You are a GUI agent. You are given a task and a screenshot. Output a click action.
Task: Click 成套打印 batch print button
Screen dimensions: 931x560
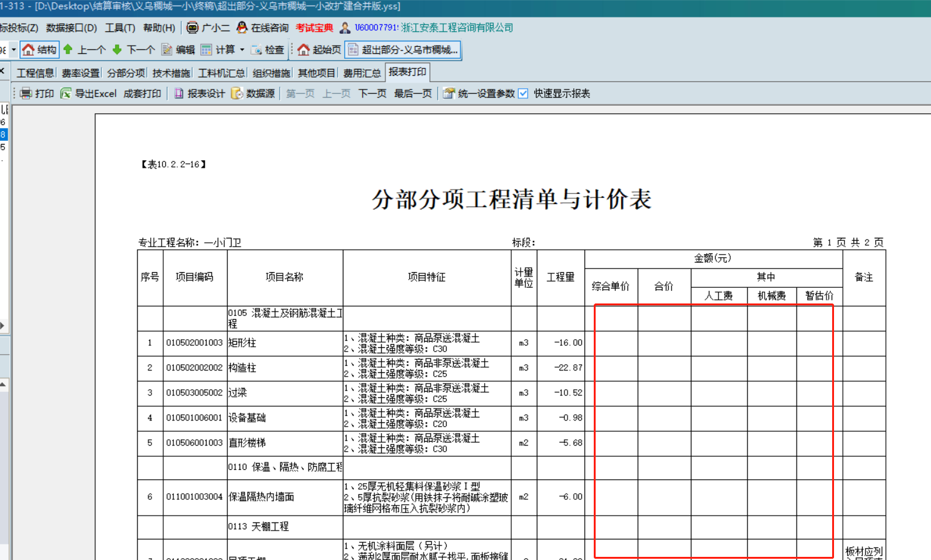(142, 93)
